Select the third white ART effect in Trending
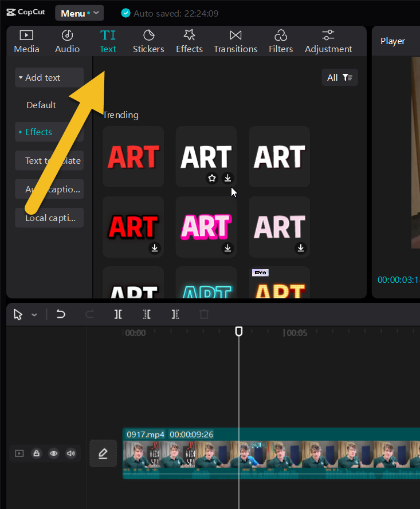420x509 pixels. (280, 157)
